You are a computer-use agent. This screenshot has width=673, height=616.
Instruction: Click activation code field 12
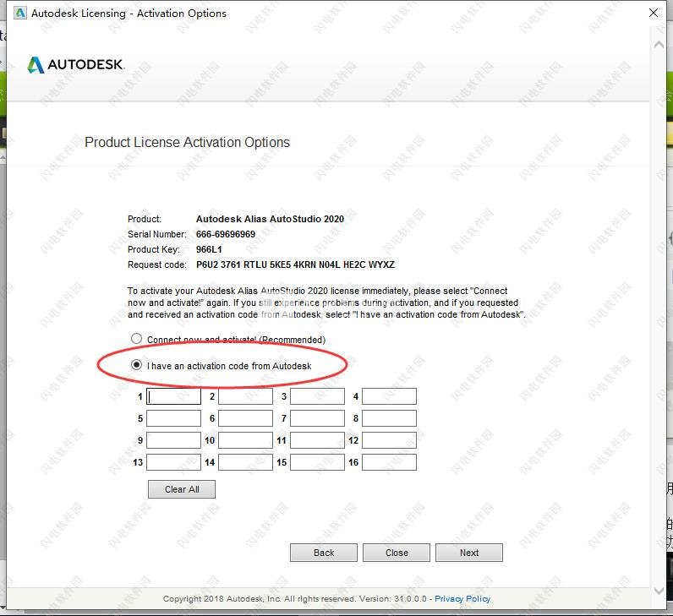point(389,440)
